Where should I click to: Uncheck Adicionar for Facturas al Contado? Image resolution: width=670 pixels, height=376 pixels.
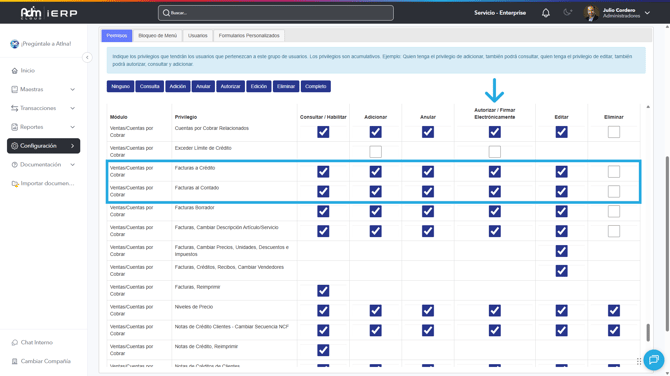[x=375, y=191]
